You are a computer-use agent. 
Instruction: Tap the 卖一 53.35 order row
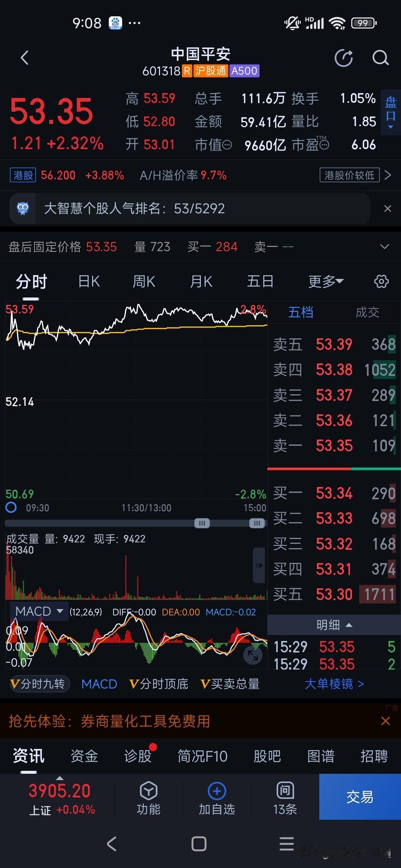coord(334,445)
